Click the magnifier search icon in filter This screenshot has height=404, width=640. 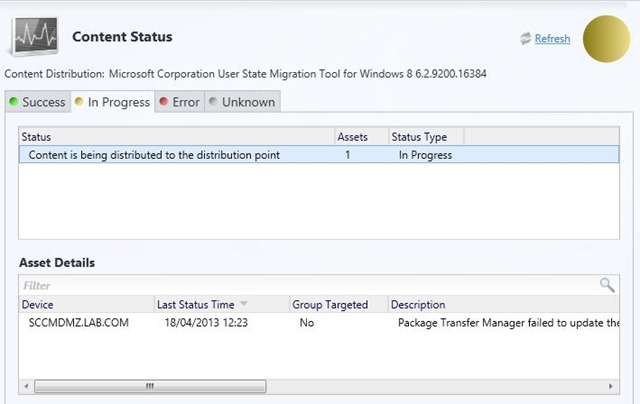607,285
